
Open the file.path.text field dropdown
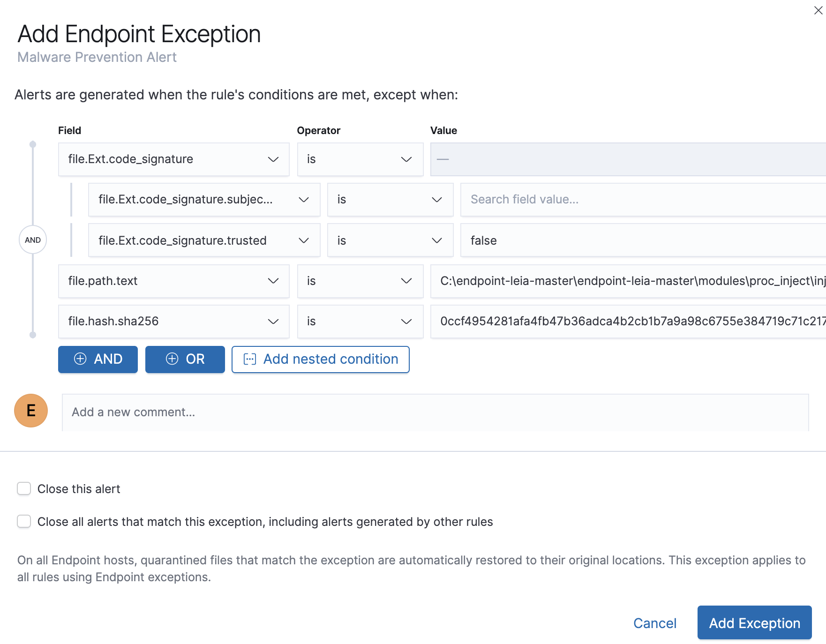274,281
